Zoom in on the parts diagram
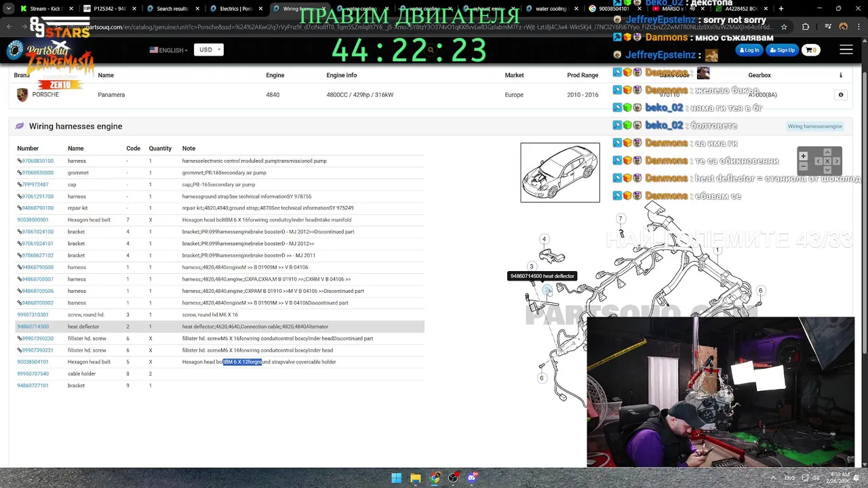868x488 pixels. click(804, 156)
